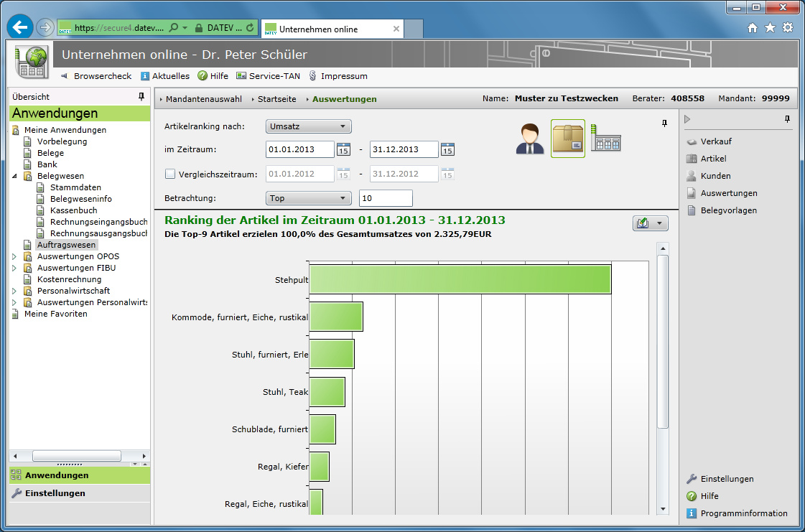Expand Auswertungen Personalwirtschaft node
This screenshot has height=532, width=805.
pos(14,302)
